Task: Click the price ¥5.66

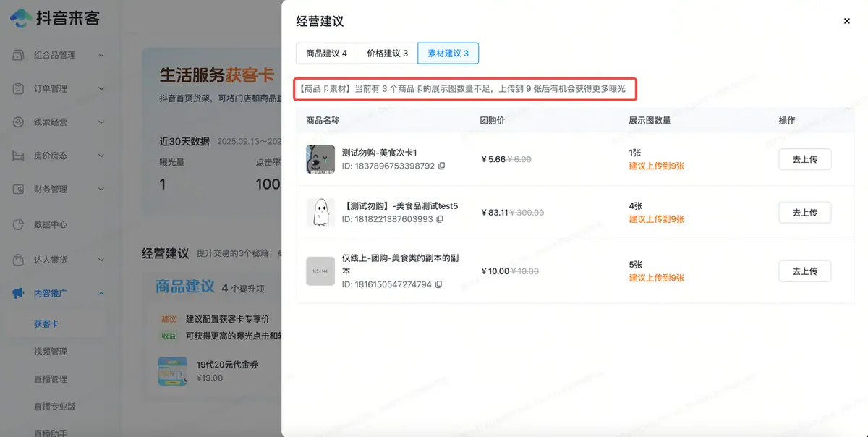Action: pyautogui.click(x=493, y=159)
